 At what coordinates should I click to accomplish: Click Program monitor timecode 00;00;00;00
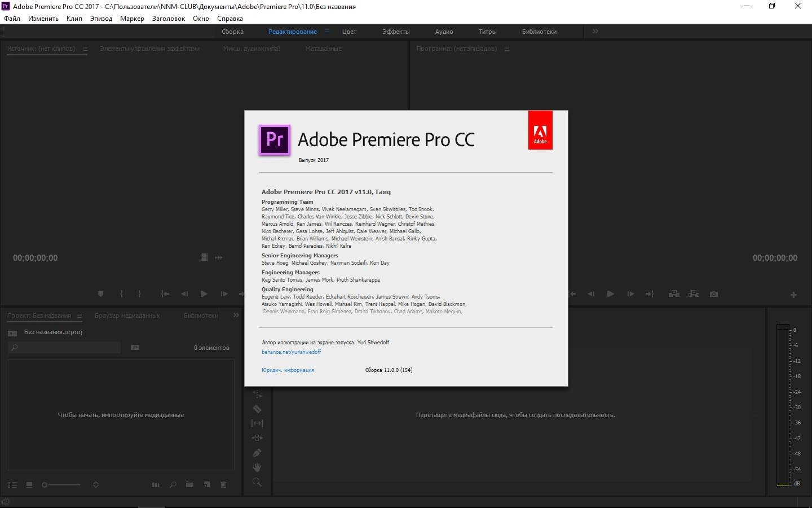click(x=775, y=258)
